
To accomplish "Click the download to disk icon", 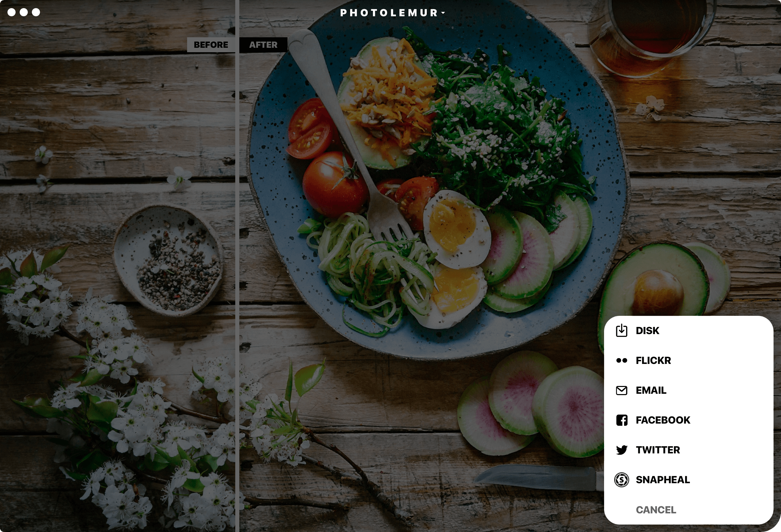I will click(x=621, y=330).
